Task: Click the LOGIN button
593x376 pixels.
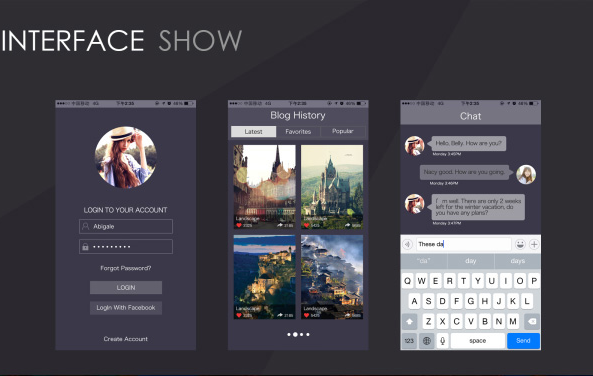Action: tap(126, 287)
